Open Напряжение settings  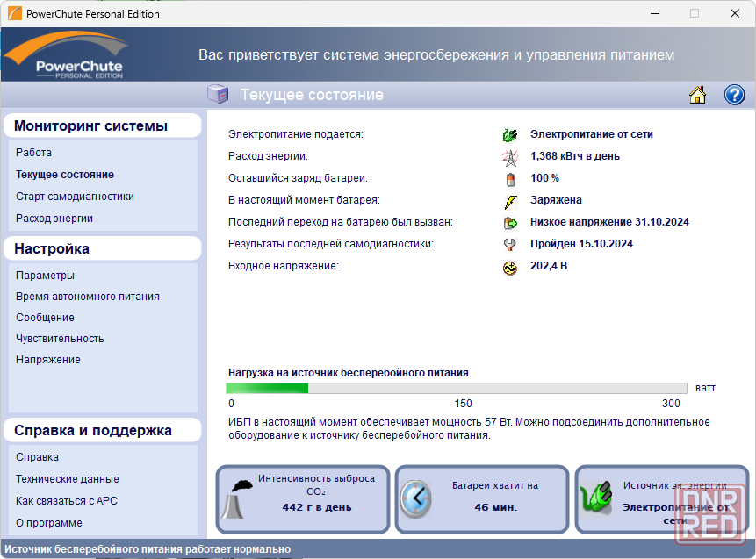(47, 360)
